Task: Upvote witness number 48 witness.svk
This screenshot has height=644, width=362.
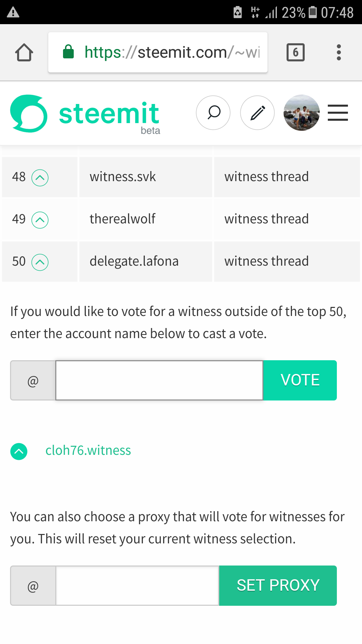Action: pos(40,177)
